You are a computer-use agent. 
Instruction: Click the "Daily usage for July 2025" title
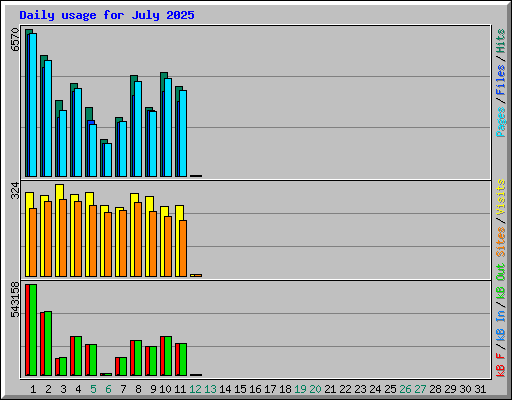pos(107,15)
